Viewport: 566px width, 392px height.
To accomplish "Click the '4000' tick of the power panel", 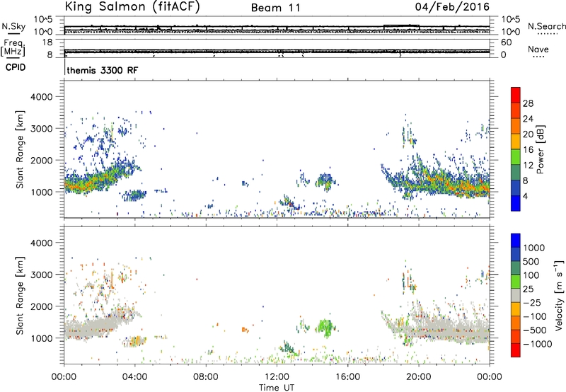I will [x=42, y=97].
